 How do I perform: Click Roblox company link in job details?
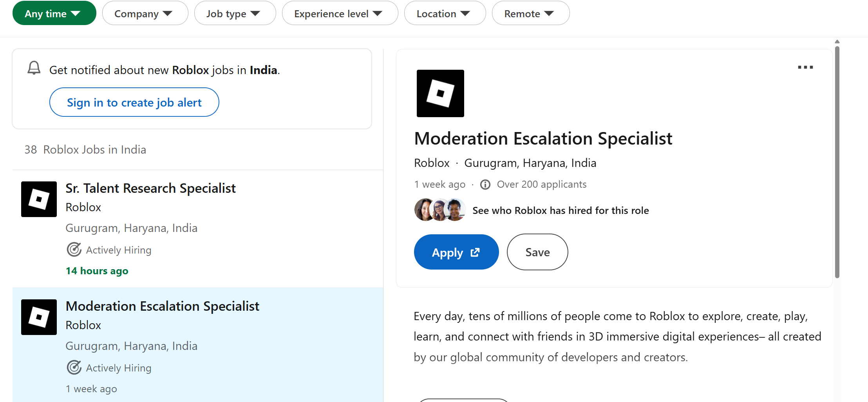432,163
